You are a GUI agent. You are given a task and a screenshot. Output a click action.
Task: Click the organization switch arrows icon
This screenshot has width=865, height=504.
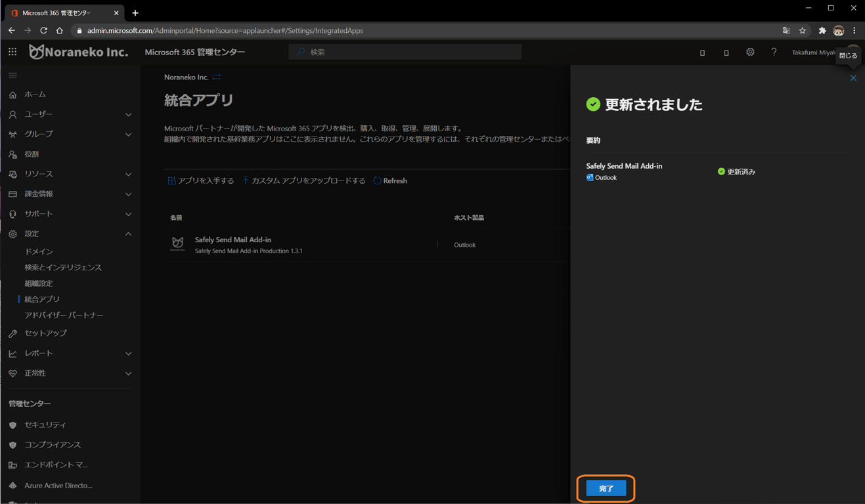tap(216, 77)
